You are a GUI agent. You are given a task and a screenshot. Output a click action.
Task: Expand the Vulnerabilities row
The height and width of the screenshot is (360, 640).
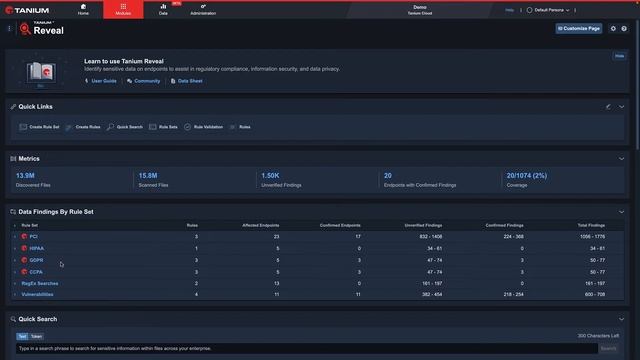pos(15,294)
